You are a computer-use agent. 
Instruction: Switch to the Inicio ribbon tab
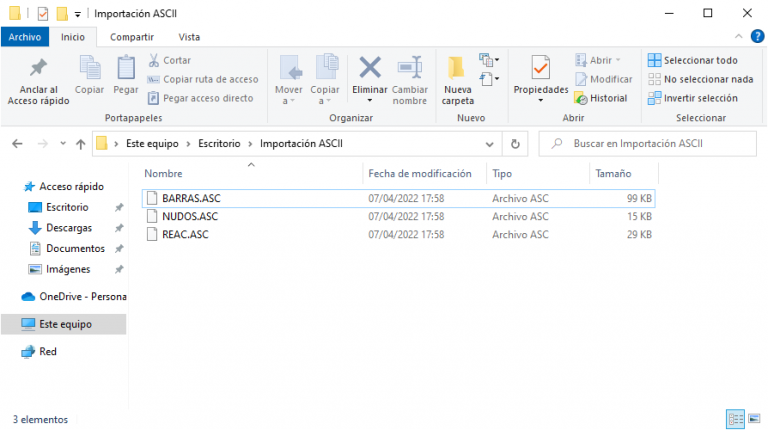pyautogui.click(x=72, y=37)
